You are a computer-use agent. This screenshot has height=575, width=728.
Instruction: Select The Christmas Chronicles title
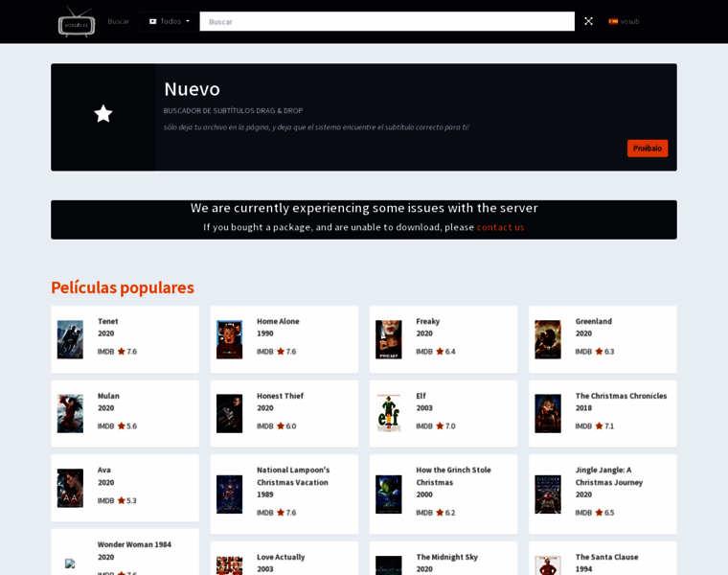click(622, 396)
